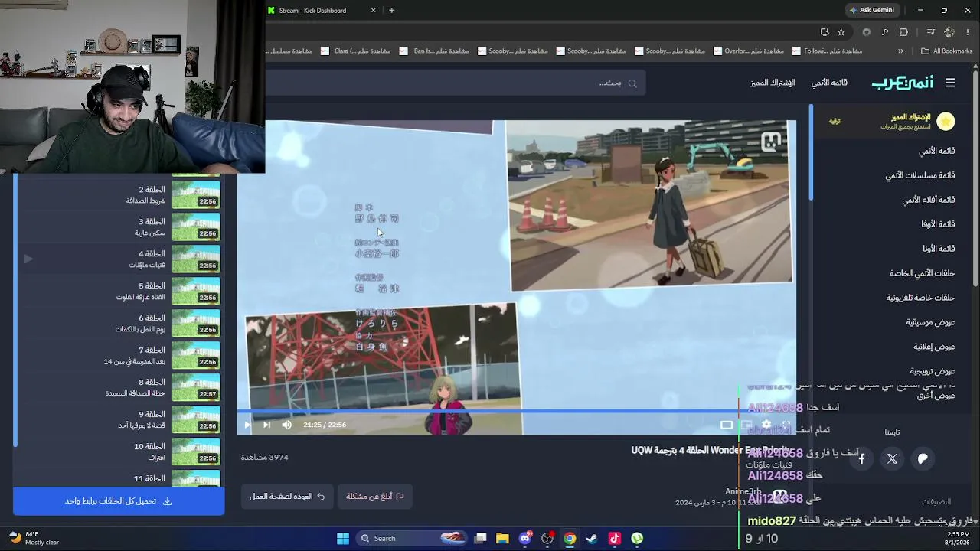Toggle theater mode in the video player
The width and height of the screenshot is (980, 551).
[x=727, y=425]
